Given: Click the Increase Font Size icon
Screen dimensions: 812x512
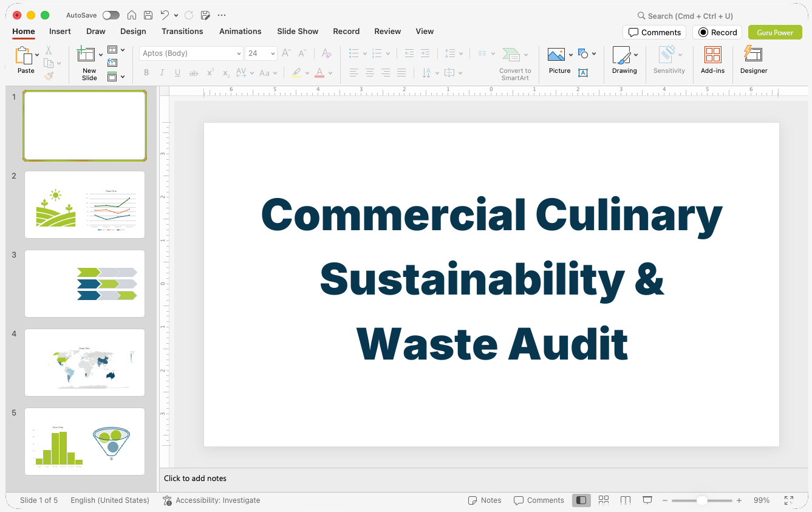Looking at the screenshot, I should point(287,53).
